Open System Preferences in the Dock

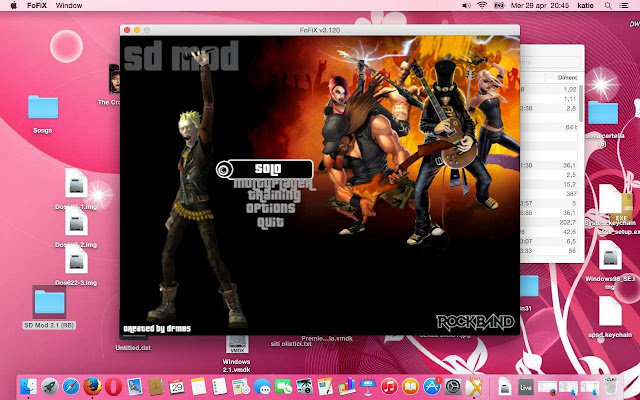pos(453,386)
